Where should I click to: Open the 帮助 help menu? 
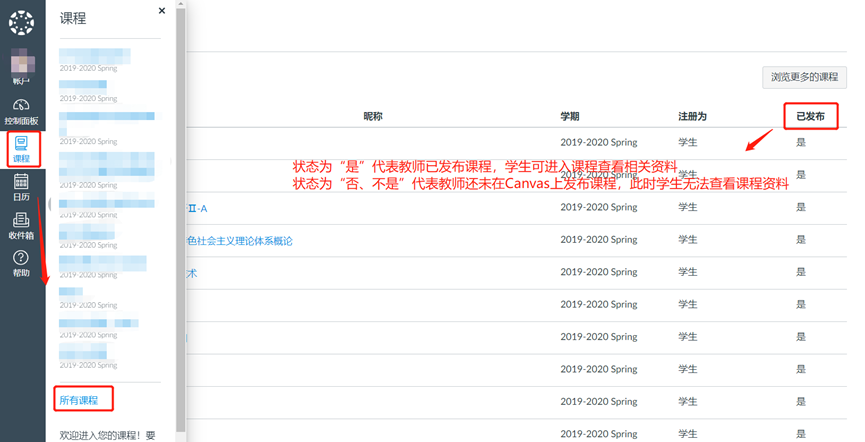(x=22, y=264)
